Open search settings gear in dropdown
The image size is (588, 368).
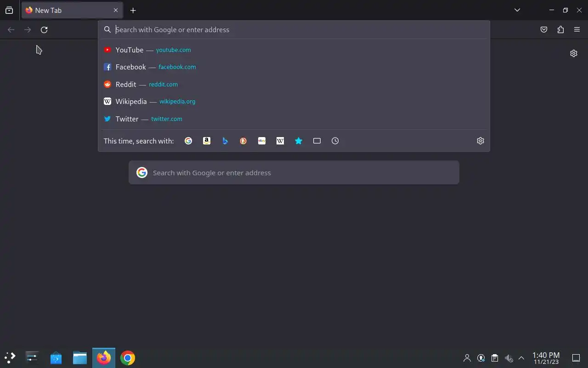point(481,141)
